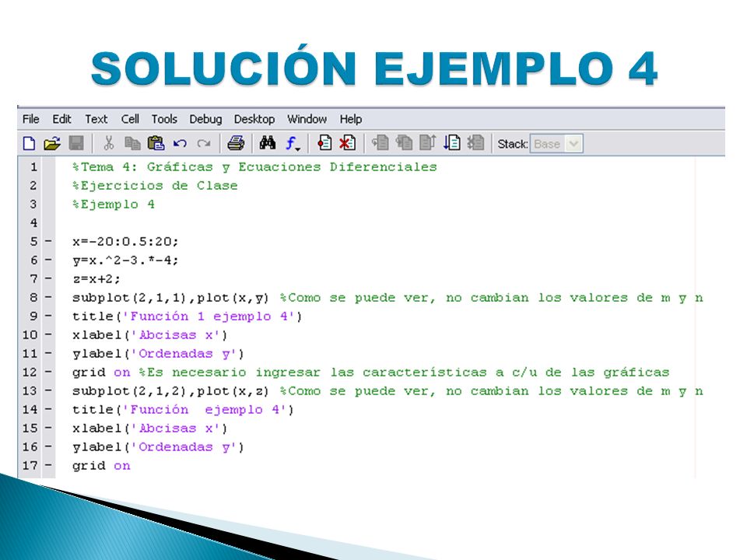
Task: Set or clear a breakpoint icon
Action: pos(325,143)
